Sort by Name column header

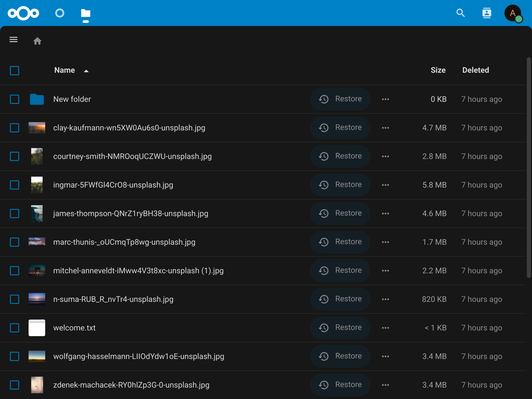pyautogui.click(x=65, y=70)
